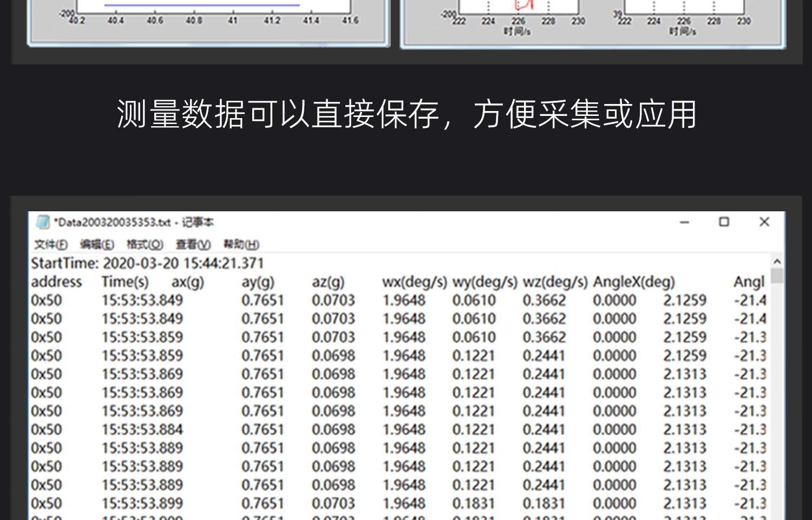812x520 pixels.
Task: Open the 格式(O) menu in Notepad
Action: click(x=145, y=245)
